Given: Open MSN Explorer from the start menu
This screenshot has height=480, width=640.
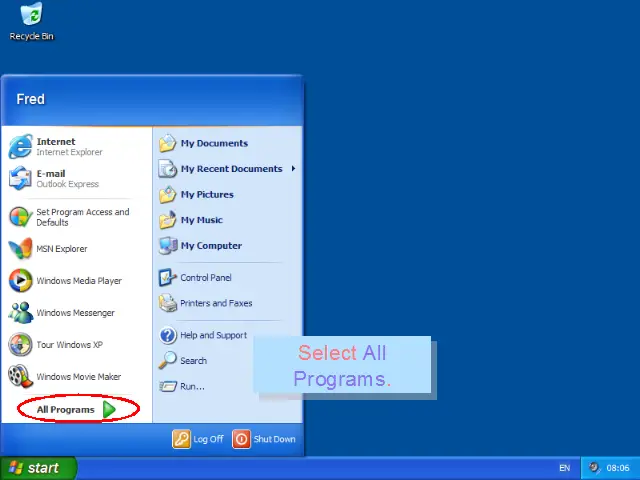Looking at the screenshot, I should pyautogui.click(x=62, y=249).
